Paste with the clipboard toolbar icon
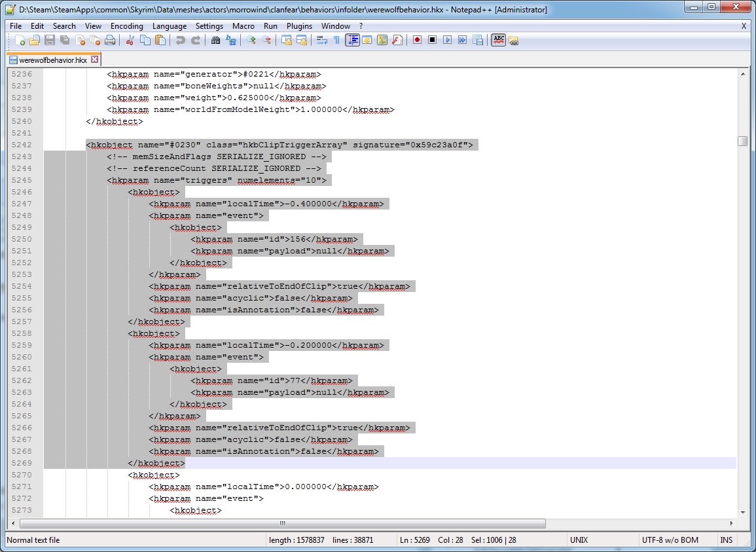 coord(160,41)
